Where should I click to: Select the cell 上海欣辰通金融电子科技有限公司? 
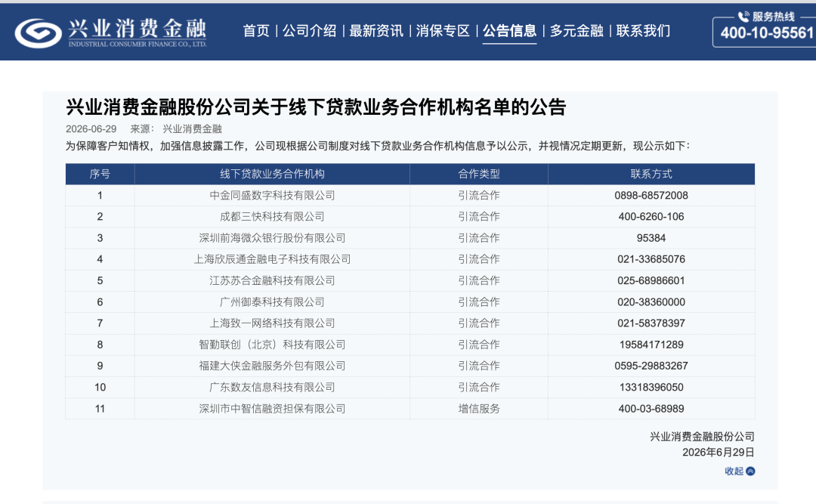point(272,259)
